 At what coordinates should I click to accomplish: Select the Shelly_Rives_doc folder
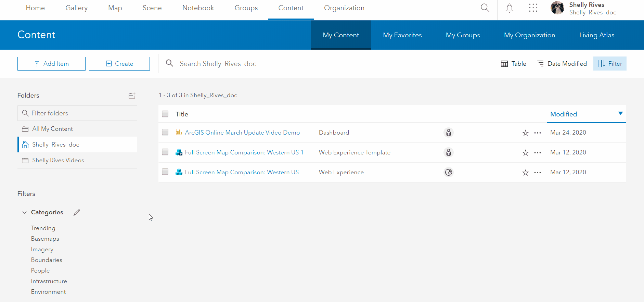point(77,144)
